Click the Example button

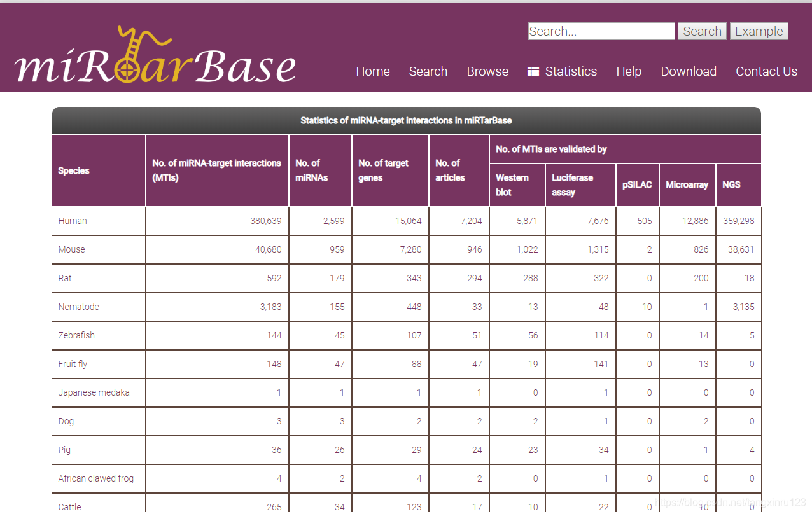click(759, 31)
